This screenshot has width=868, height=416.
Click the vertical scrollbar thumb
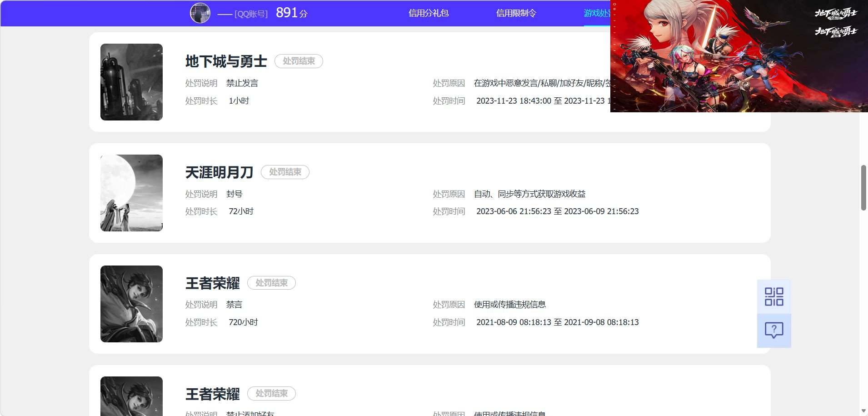pos(863,188)
